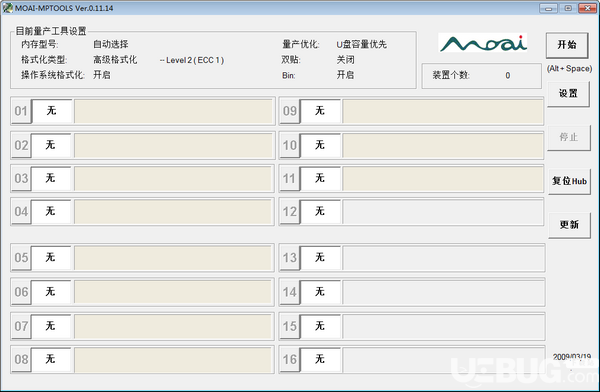Click the 装置个数 device count value 0
The height and width of the screenshot is (392, 600).
pos(507,75)
